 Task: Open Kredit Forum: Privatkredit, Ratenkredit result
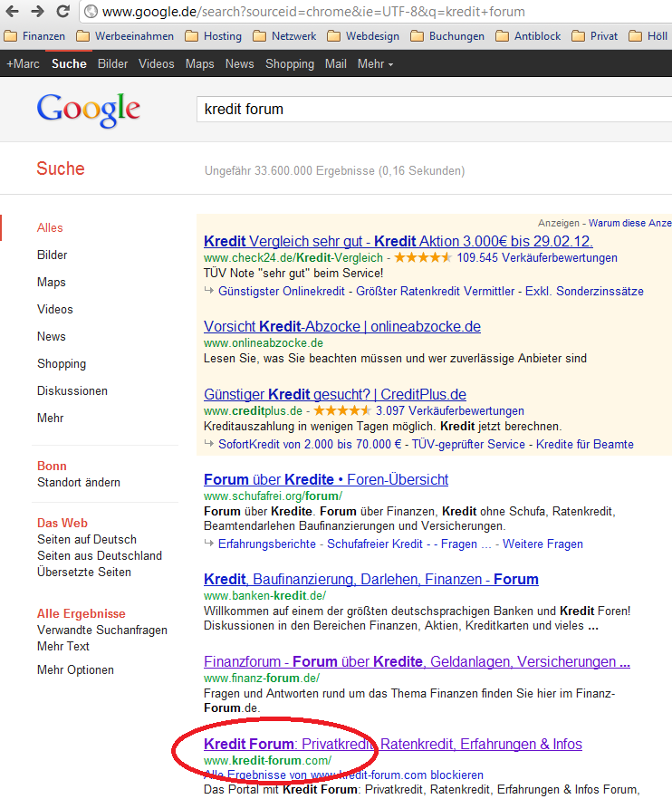(393, 744)
